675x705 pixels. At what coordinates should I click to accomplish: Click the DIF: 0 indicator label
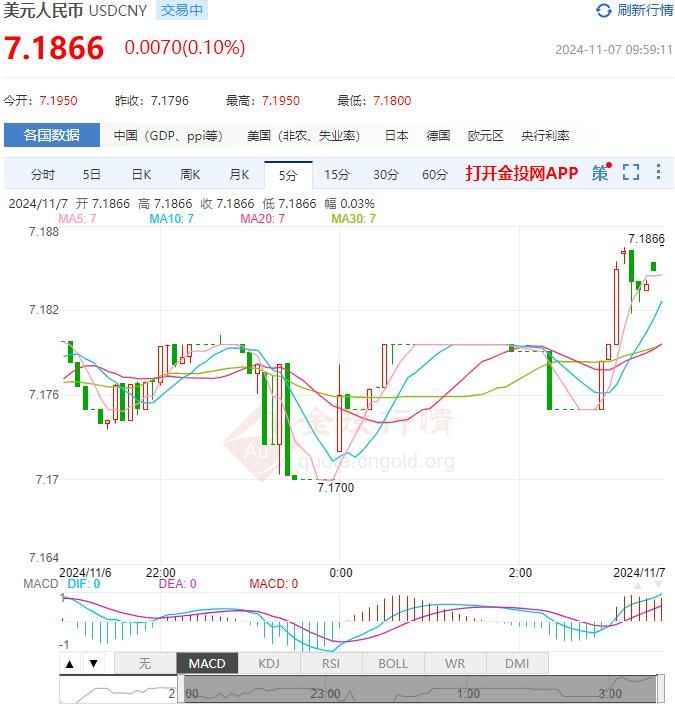click(x=84, y=584)
